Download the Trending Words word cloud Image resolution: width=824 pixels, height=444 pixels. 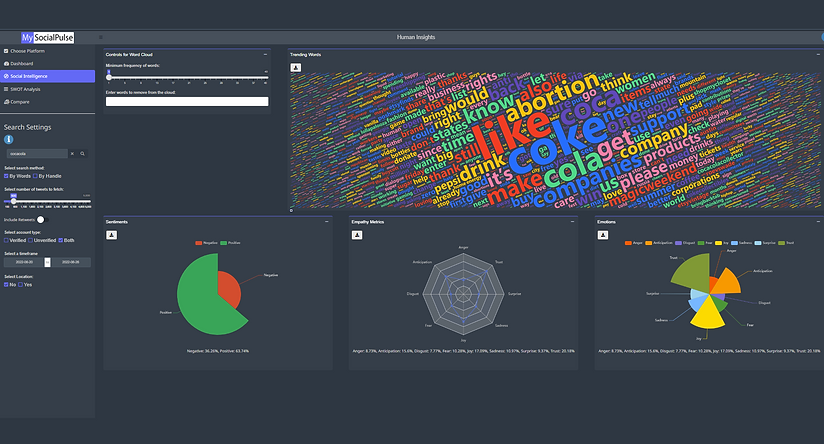click(x=296, y=67)
